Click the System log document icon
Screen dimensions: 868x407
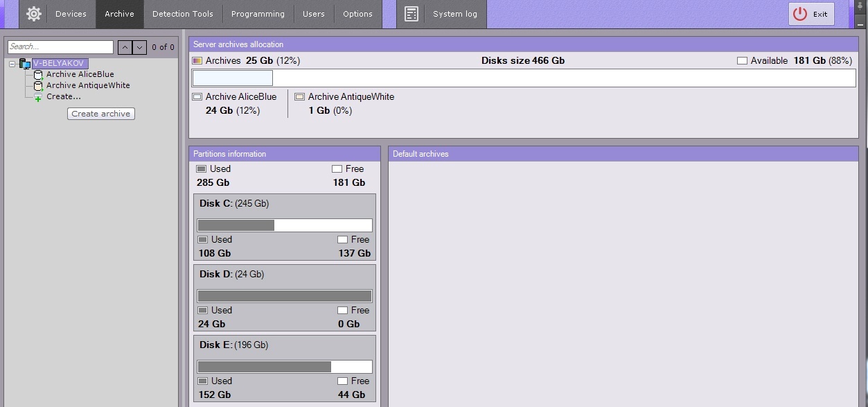(411, 14)
